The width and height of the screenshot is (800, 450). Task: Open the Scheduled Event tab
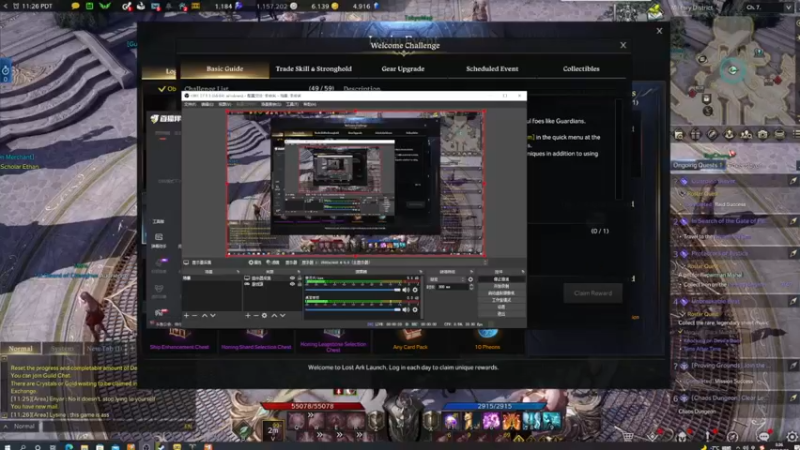[x=492, y=69]
